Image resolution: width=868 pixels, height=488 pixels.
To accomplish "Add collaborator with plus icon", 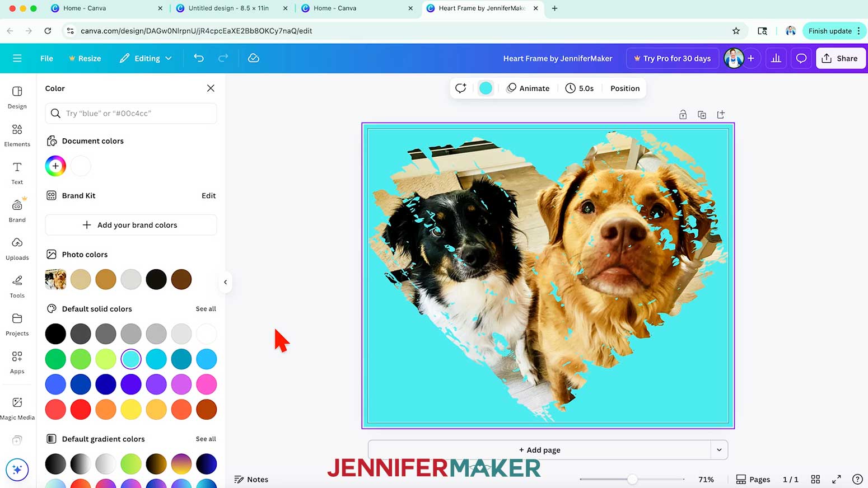I will pos(751,58).
